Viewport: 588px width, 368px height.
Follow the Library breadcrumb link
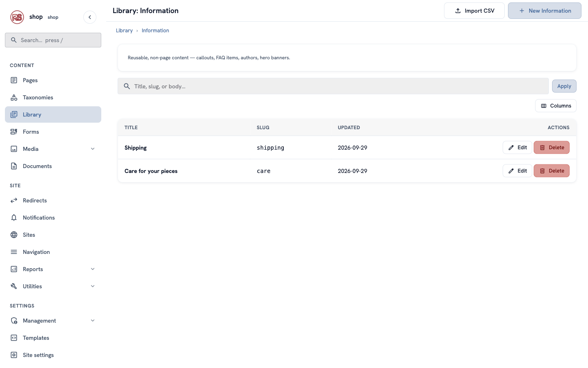pos(124,31)
